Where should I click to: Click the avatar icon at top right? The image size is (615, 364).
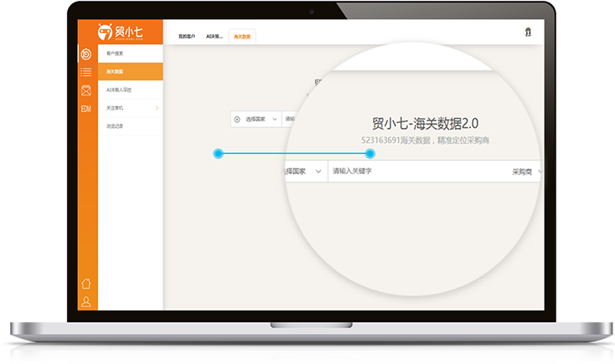[528, 33]
